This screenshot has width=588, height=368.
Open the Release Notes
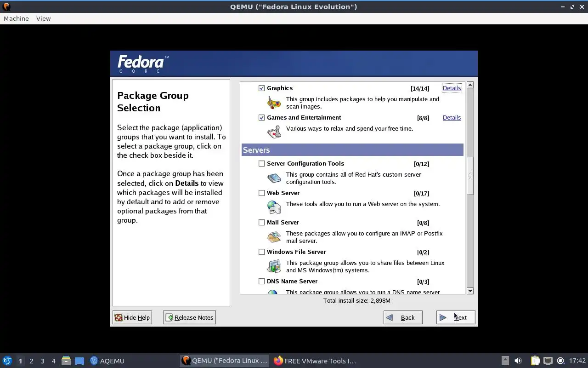pyautogui.click(x=189, y=317)
